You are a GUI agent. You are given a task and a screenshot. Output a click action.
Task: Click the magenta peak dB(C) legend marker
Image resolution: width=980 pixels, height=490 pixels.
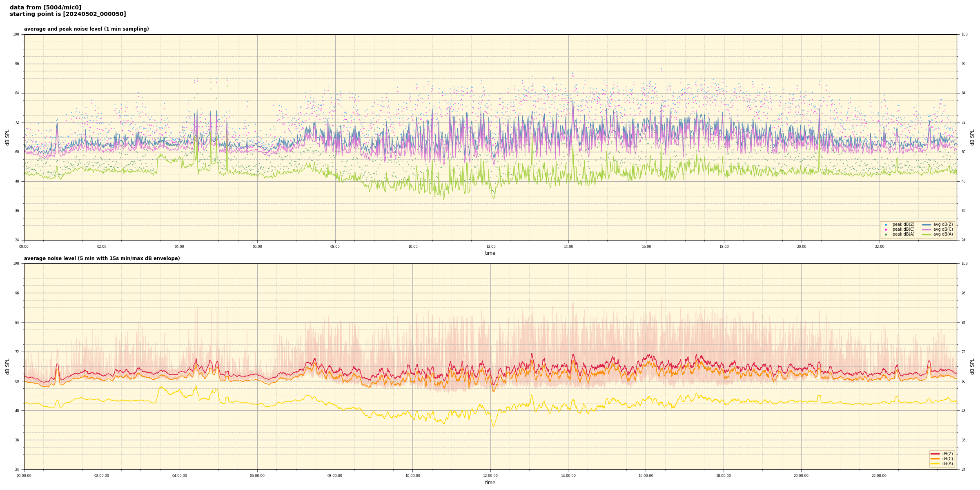886,229
